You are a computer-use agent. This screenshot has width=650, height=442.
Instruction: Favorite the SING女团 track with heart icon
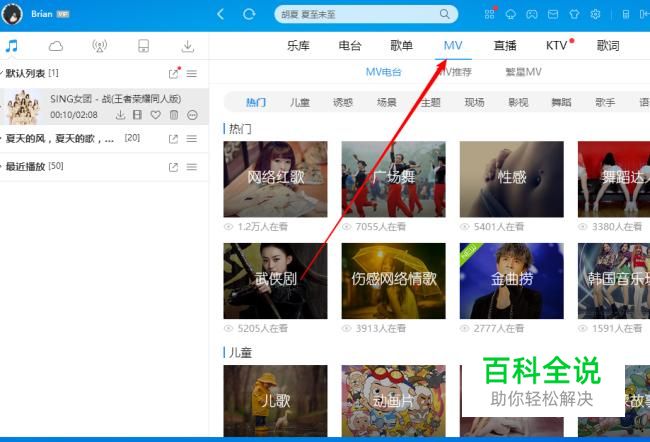[155, 115]
